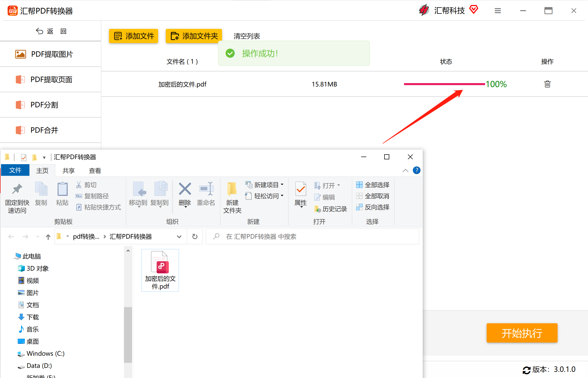The width and height of the screenshot is (588, 378).
Task: Click the 复制 copy icon in ribbon
Action: (x=41, y=194)
